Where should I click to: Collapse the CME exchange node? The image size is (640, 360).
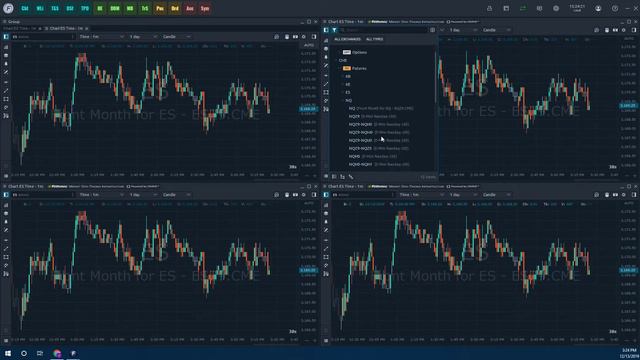[x=337, y=60]
